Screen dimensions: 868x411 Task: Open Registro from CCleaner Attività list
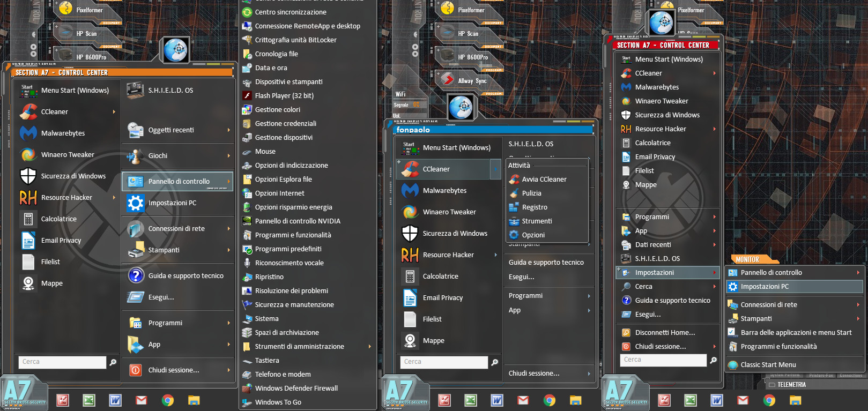pos(535,207)
